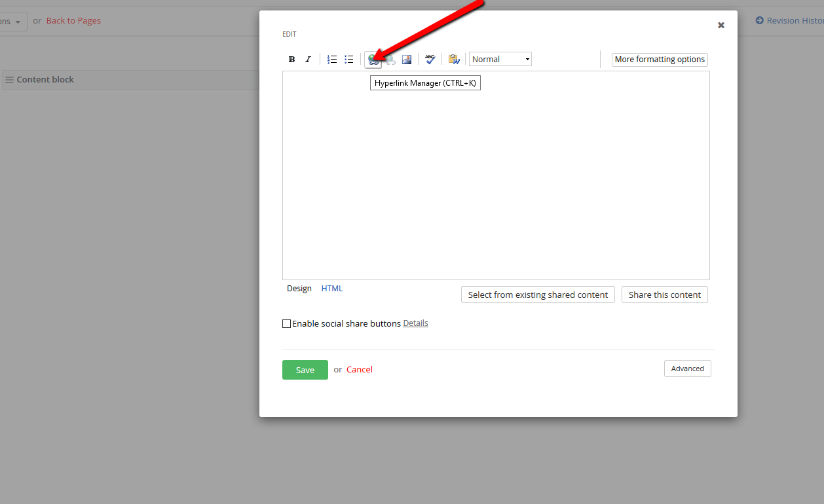Save the content block edits
Image resolution: width=824 pixels, height=504 pixels.
[x=305, y=369]
